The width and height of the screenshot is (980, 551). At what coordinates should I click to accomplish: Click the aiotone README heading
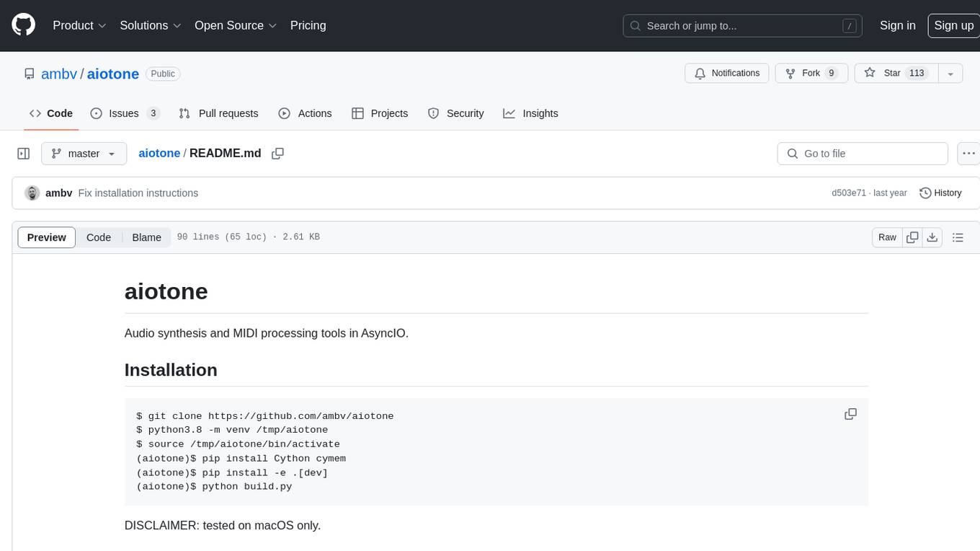166,291
